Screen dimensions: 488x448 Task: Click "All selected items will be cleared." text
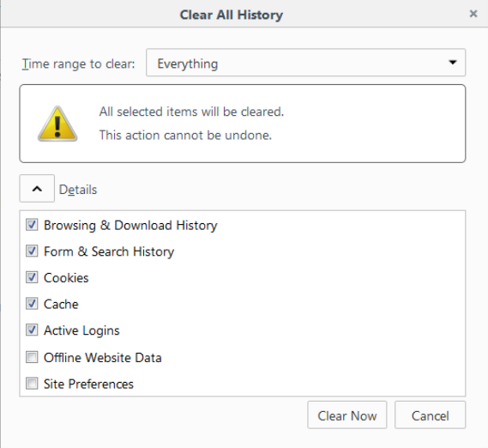pos(191,112)
